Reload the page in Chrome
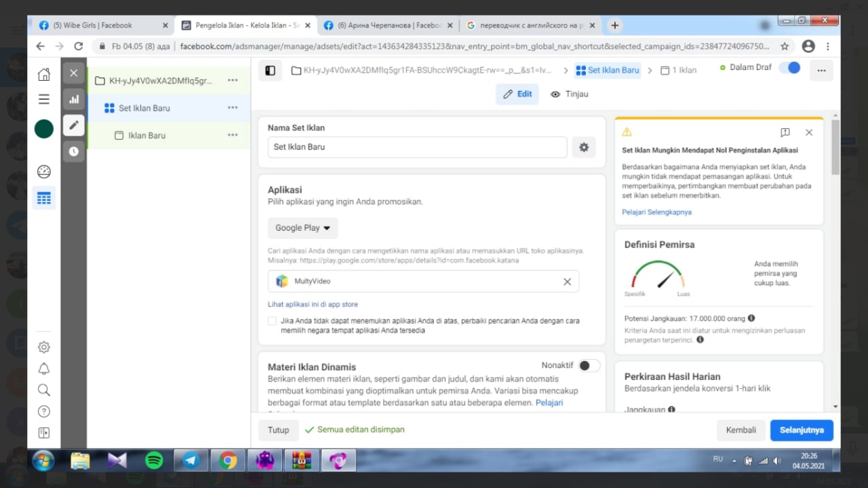 (x=78, y=46)
